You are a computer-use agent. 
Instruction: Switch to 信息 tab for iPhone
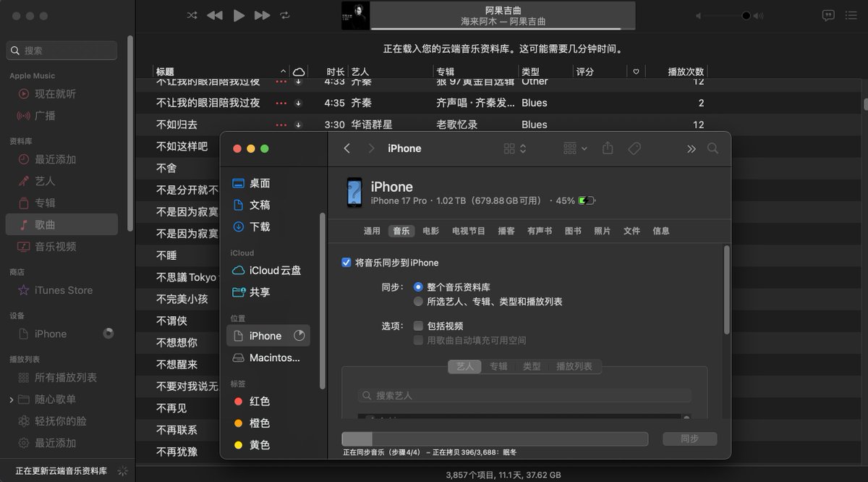[x=661, y=231]
